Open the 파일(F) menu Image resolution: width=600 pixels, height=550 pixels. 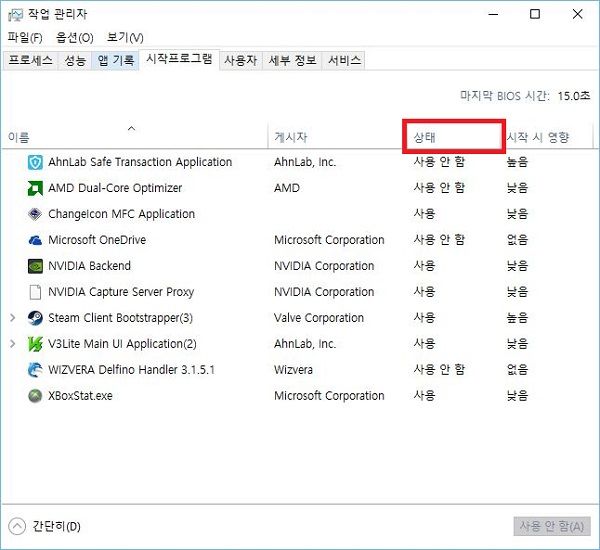click(25, 38)
